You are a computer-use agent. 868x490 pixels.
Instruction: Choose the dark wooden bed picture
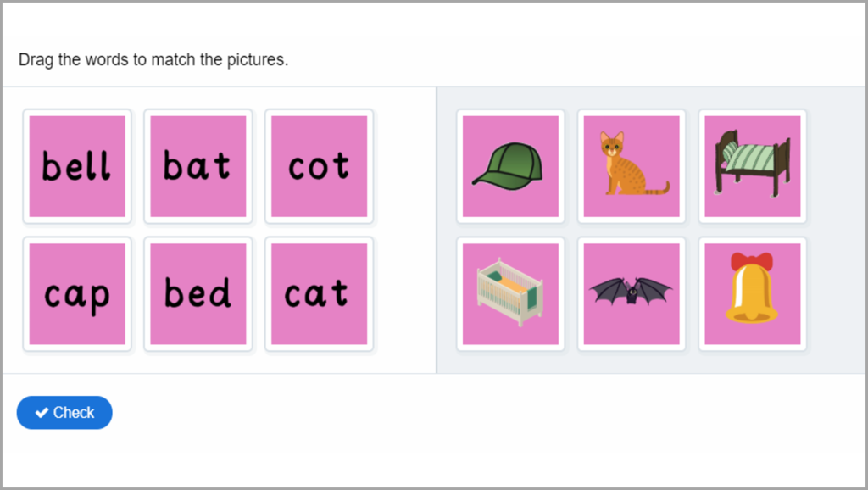click(751, 166)
